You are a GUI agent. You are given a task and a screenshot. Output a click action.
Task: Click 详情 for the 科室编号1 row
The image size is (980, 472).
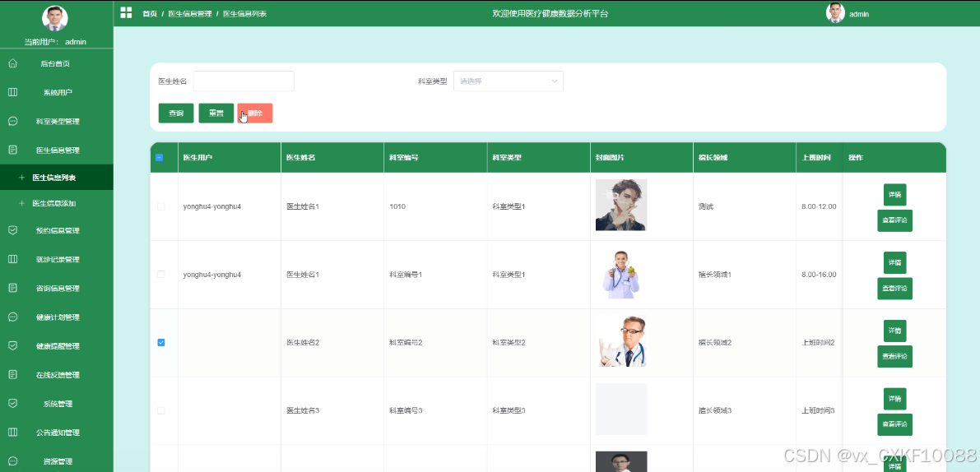894,263
